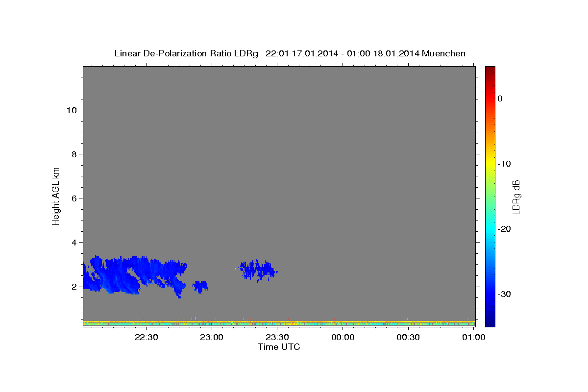This screenshot has width=588, height=392.
Task: Click the colorbar value -20
Action: point(504,229)
